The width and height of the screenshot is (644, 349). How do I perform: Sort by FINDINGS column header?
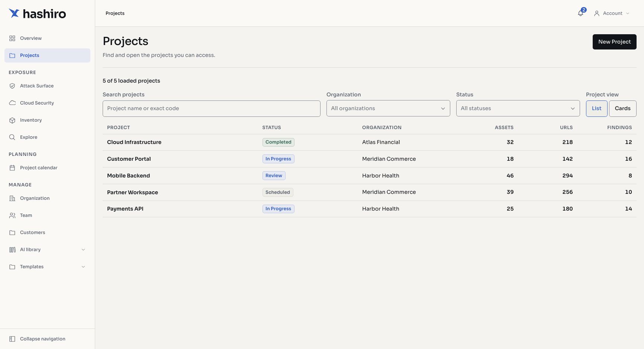pos(619,128)
